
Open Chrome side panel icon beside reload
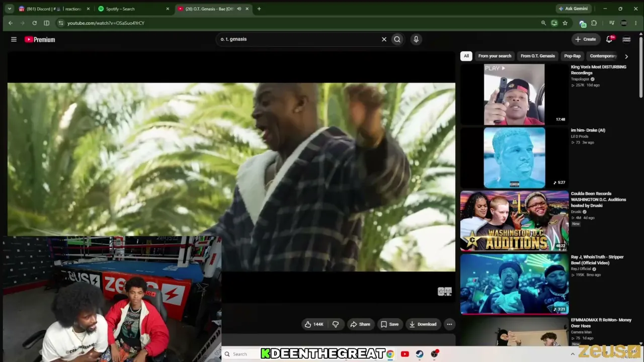(46, 23)
